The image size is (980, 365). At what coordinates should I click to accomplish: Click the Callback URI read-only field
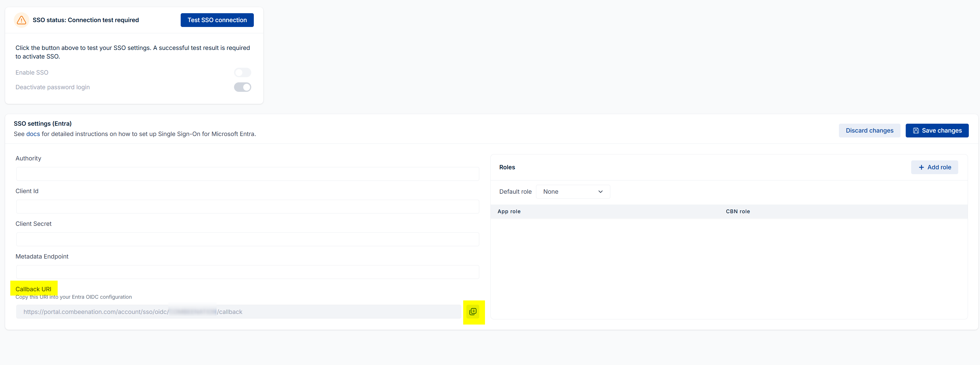[x=238, y=312]
